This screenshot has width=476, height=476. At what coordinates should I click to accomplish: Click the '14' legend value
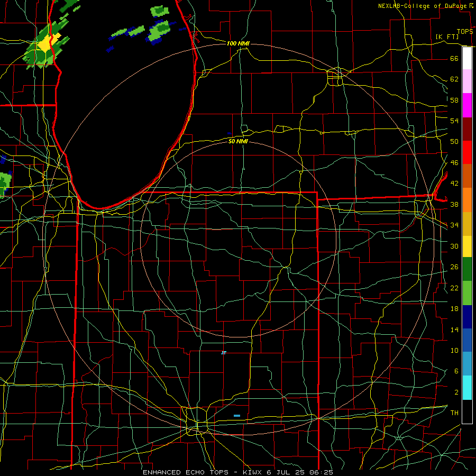coord(454,329)
